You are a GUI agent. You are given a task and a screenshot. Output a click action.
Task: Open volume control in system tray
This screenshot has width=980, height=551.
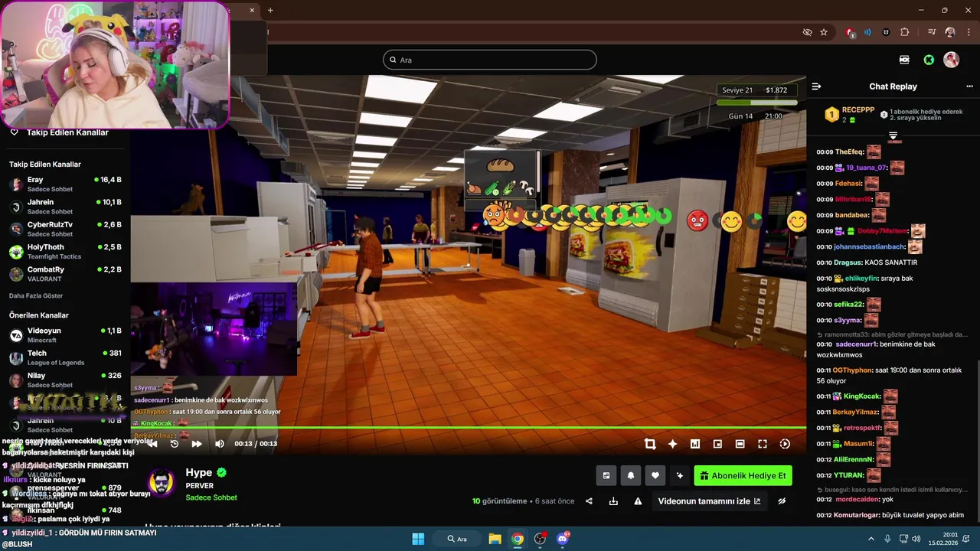point(916,539)
